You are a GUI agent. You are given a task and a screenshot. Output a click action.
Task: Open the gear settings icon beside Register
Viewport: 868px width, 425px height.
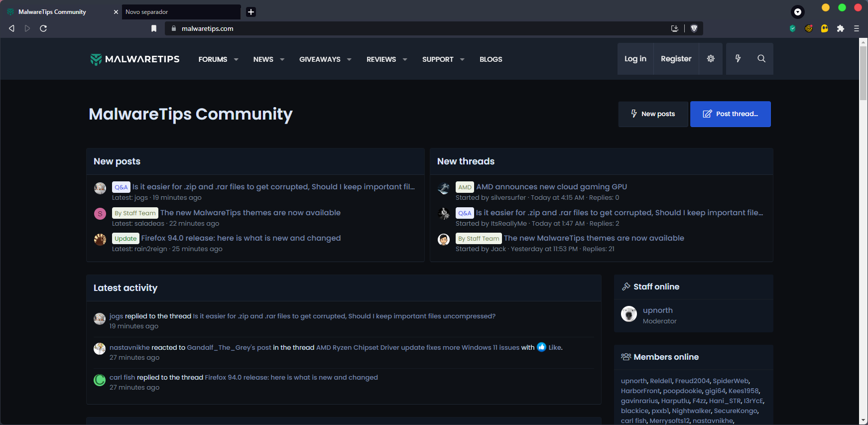click(x=711, y=59)
